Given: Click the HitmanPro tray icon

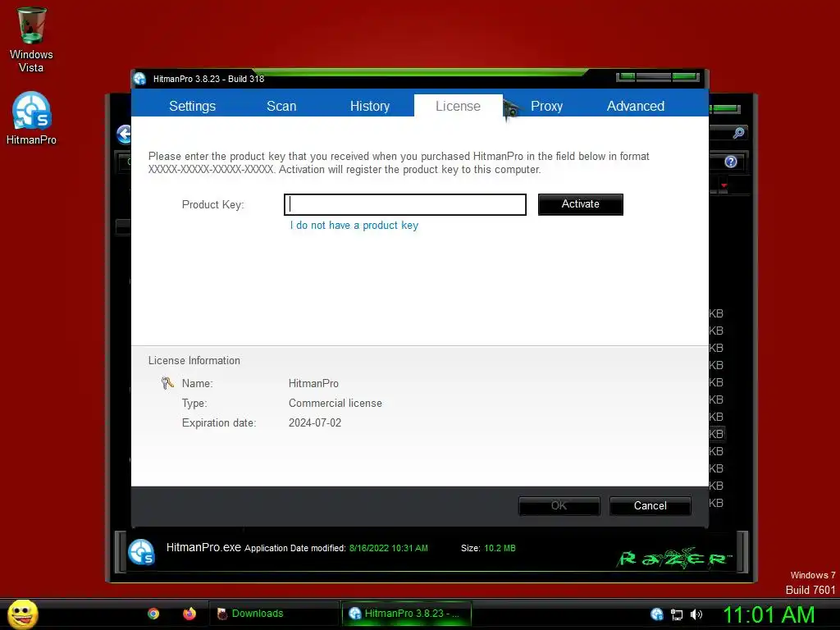Looking at the screenshot, I should [657, 614].
